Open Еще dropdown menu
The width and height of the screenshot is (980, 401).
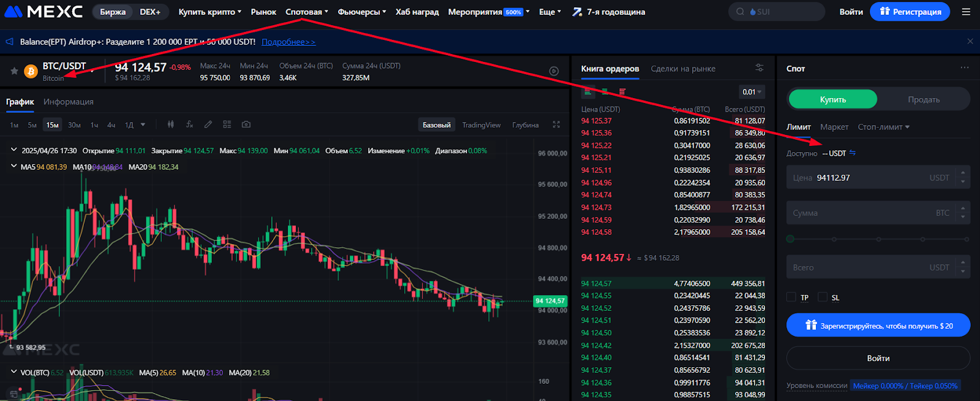(x=550, y=12)
